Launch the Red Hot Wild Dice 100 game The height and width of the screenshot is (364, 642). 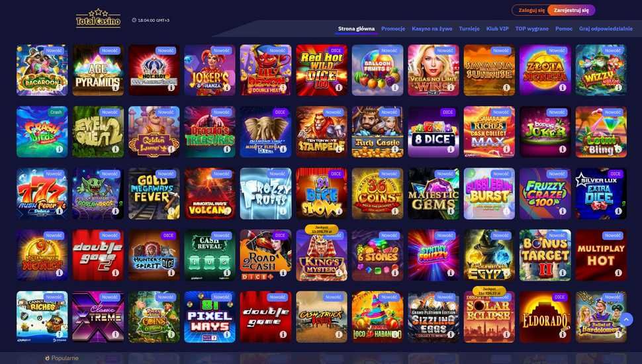pyautogui.click(x=322, y=70)
